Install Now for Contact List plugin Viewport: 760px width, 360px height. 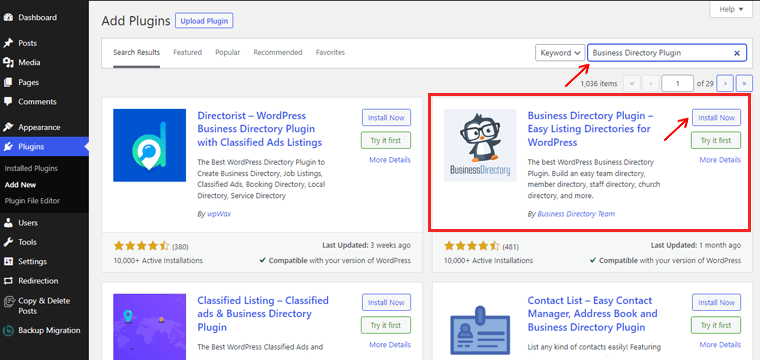click(716, 302)
